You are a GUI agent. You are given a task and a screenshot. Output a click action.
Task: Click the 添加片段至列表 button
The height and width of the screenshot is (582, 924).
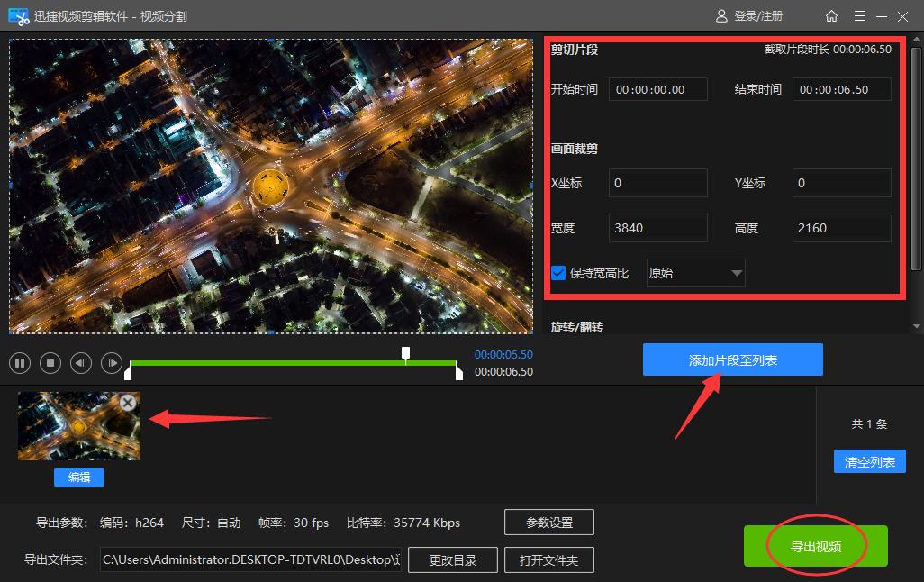[732, 359]
